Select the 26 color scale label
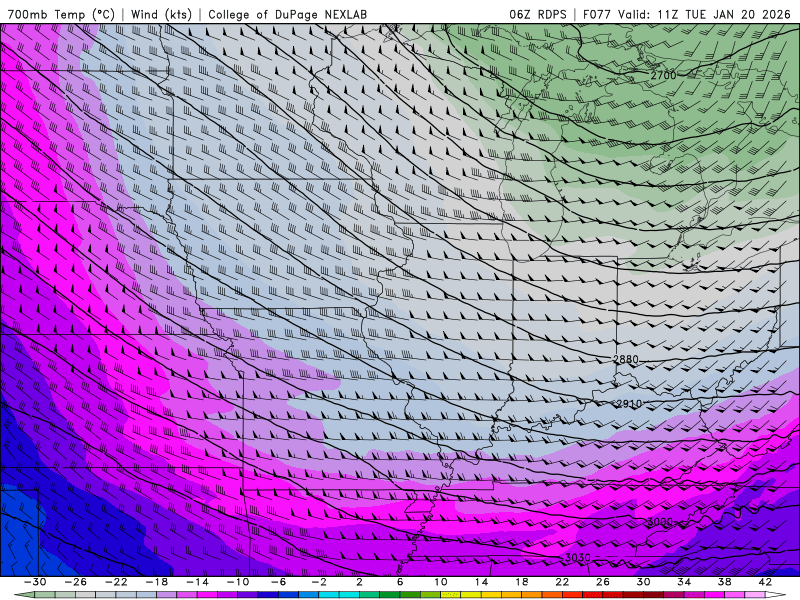The image size is (800, 600). coord(603,582)
